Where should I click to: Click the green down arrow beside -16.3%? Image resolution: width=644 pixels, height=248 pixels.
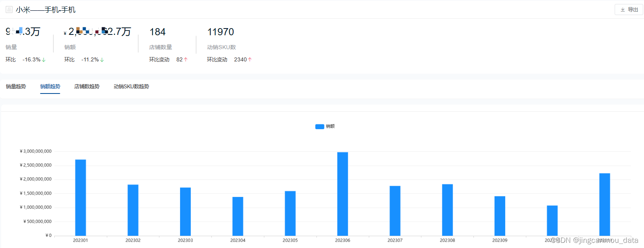coord(44,60)
